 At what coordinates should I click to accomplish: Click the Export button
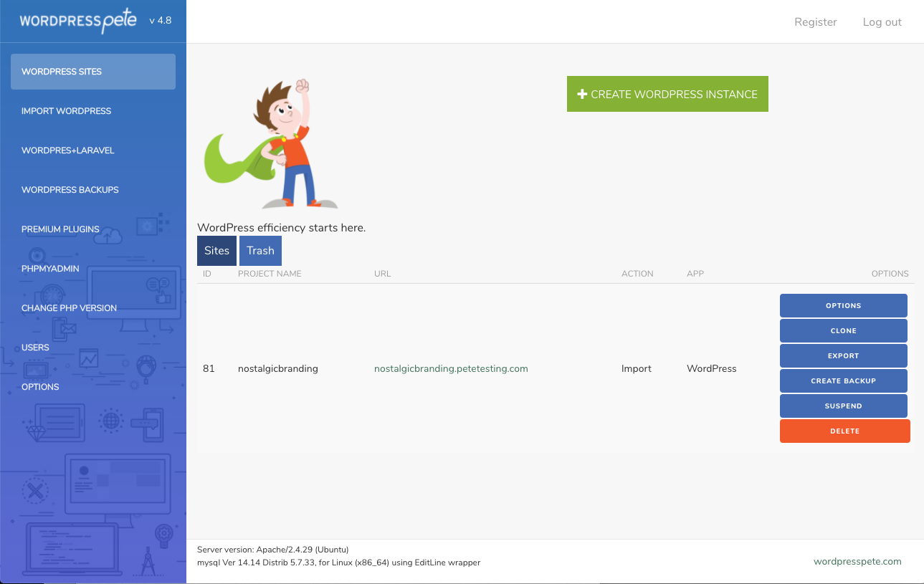pyautogui.click(x=844, y=355)
